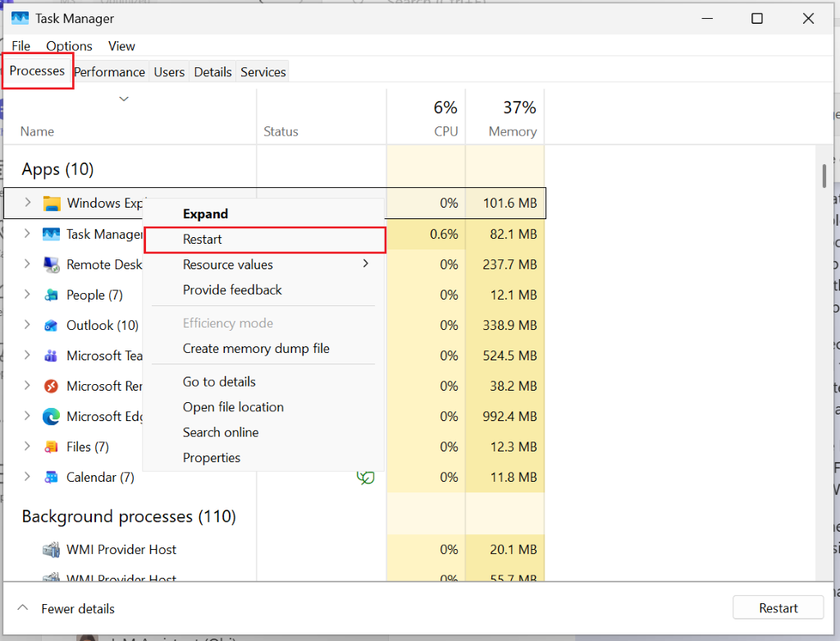
Task: Open the Name column dropdown arrow
Action: tap(123, 98)
